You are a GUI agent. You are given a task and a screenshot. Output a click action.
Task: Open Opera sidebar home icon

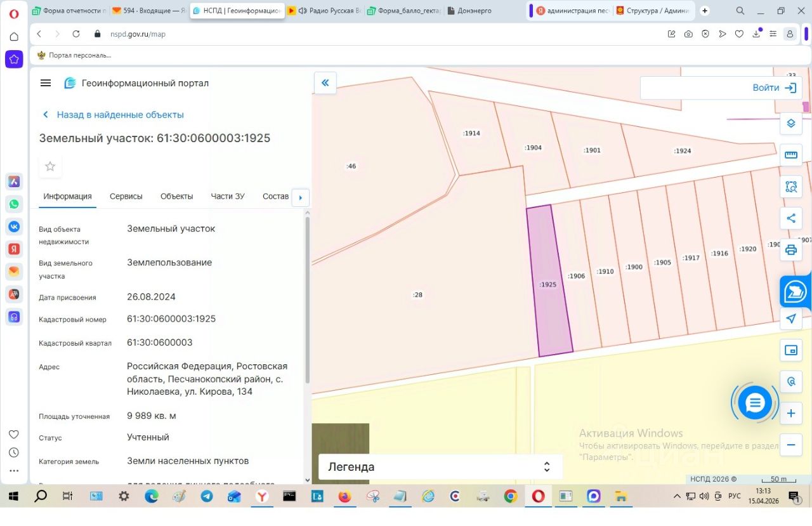point(14,37)
